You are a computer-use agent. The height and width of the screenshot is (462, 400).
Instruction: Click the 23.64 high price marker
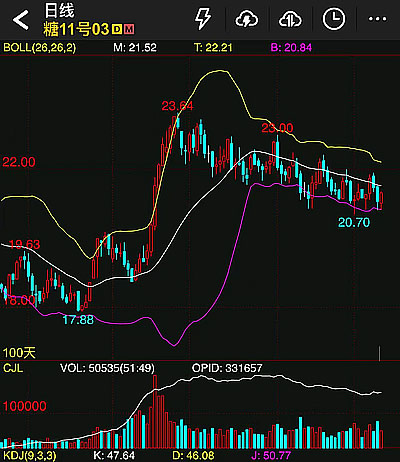[x=177, y=106]
